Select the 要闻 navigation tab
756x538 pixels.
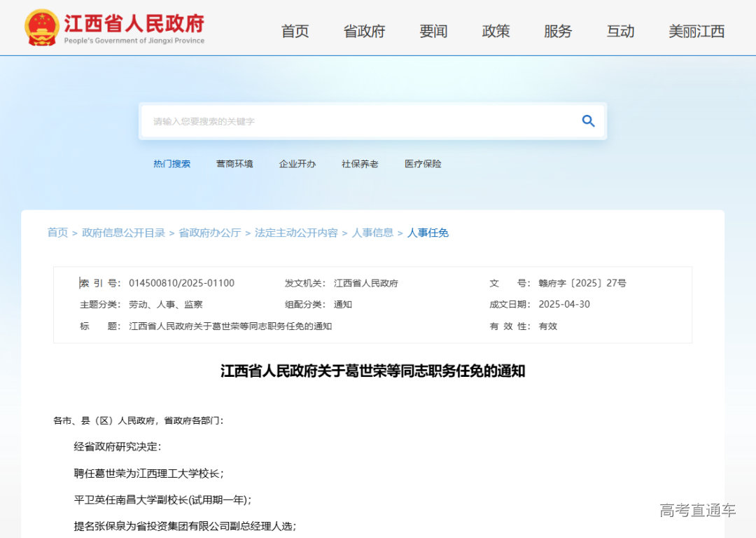pos(434,32)
